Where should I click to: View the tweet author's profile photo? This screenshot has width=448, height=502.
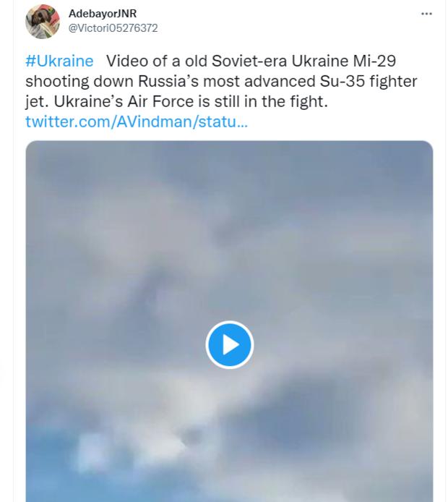[x=43, y=21]
